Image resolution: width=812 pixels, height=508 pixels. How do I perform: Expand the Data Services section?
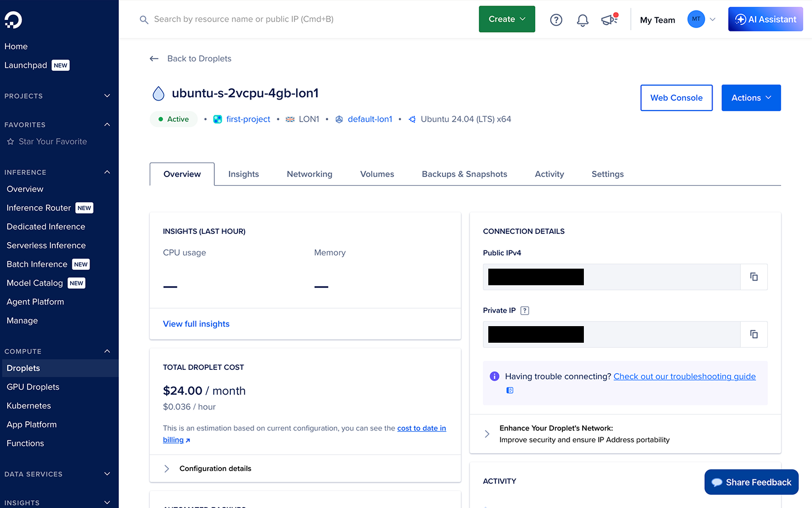107,474
